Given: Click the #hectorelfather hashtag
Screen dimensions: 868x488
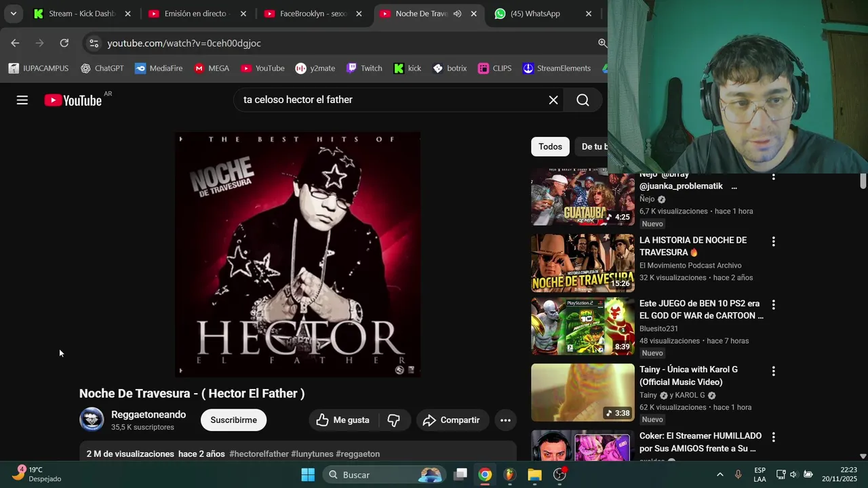Looking at the screenshot, I should tap(259, 453).
